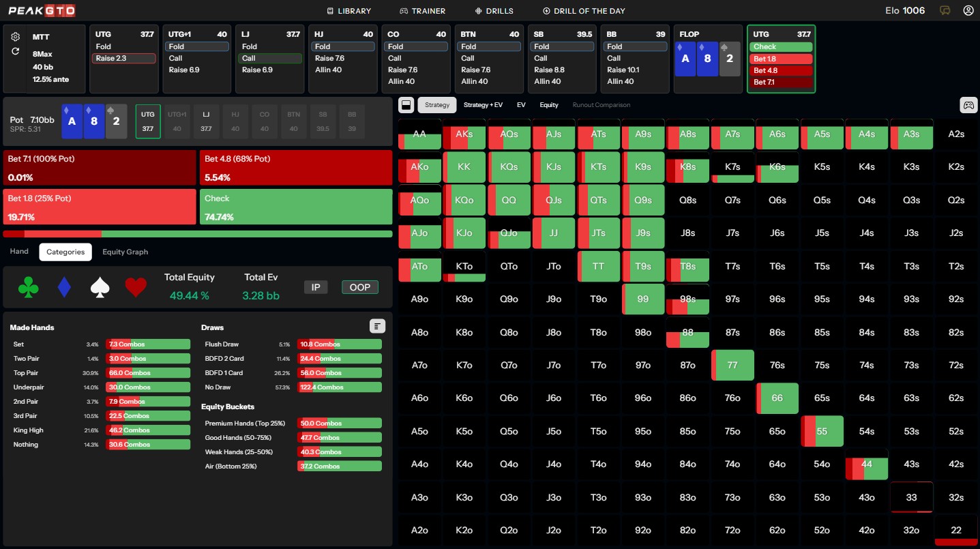Viewport: 980px width, 549px height.
Task: Switch to IP position
Action: tap(316, 287)
